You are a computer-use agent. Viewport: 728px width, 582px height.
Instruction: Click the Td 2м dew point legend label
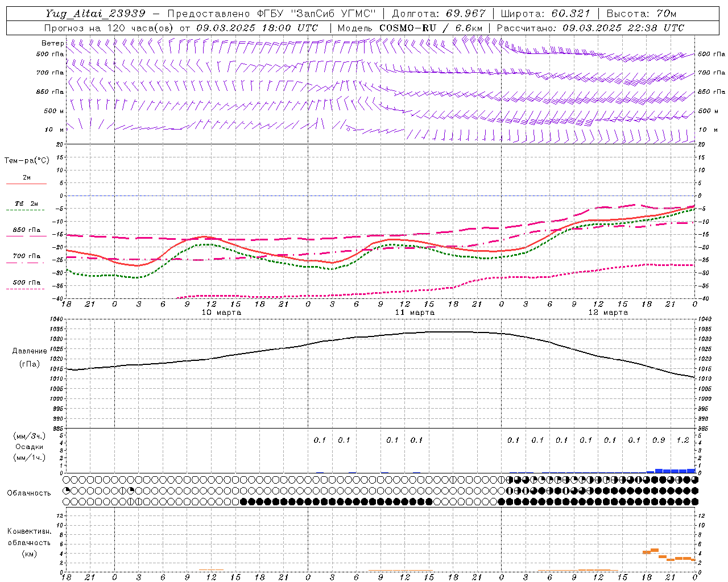27,203
